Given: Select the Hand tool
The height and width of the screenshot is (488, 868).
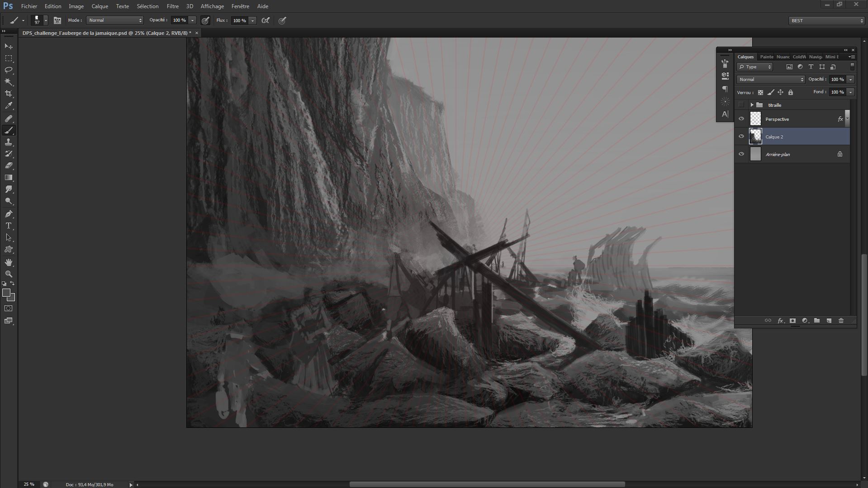Looking at the screenshot, I should (9, 262).
